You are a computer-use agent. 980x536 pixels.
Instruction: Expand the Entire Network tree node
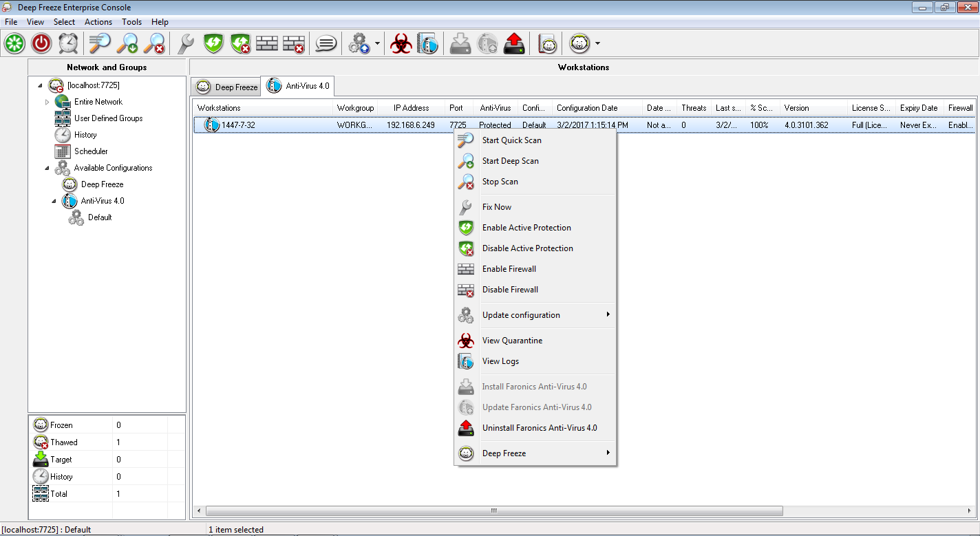pyautogui.click(x=47, y=102)
